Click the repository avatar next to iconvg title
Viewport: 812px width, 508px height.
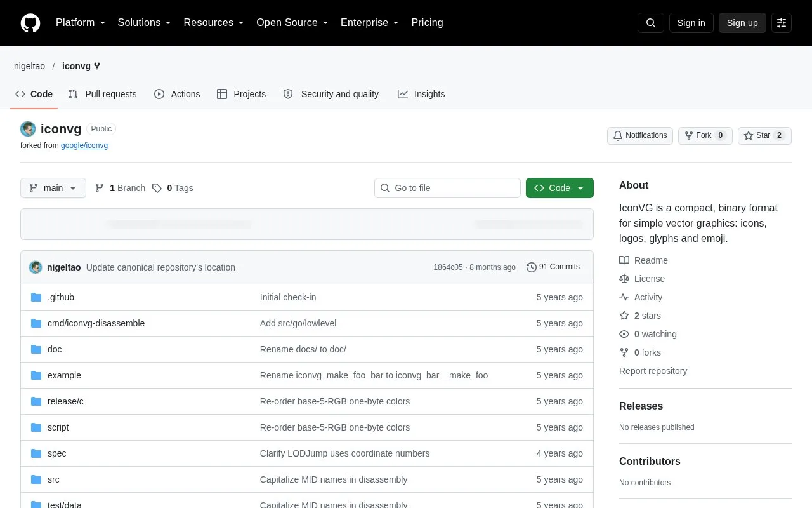tap(28, 129)
